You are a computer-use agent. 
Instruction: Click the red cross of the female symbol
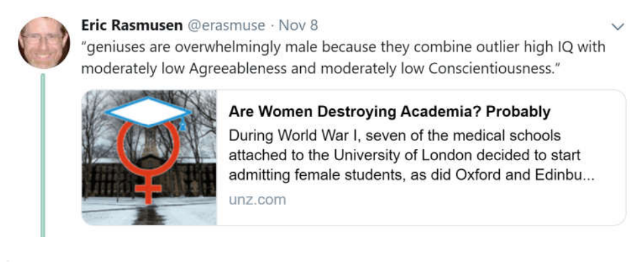pos(148,189)
